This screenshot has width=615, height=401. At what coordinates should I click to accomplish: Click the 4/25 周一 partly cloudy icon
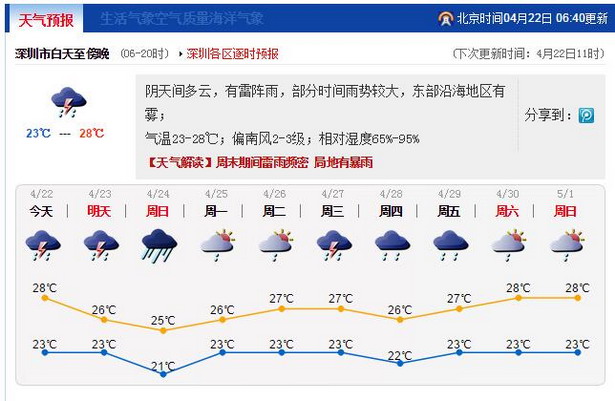tap(217, 244)
